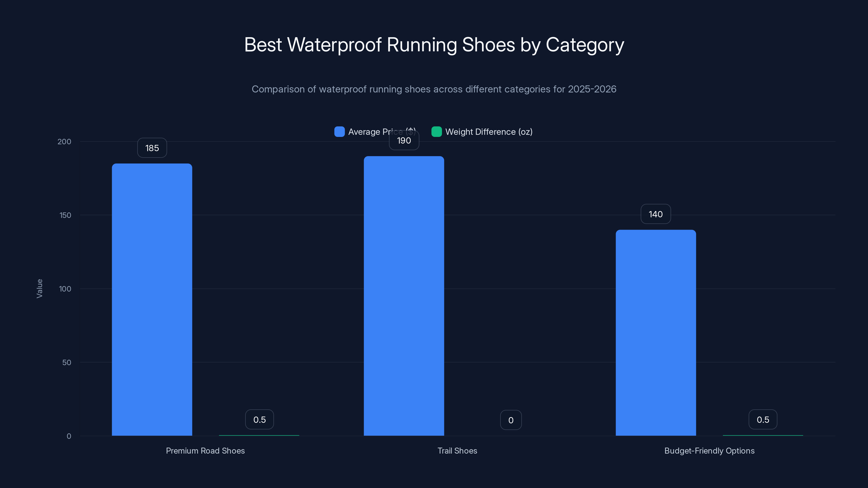The image size is (868, 488).
Task: Expand the 0.5 weight badge for Premium Road Shoes
Action: point(259,419)
